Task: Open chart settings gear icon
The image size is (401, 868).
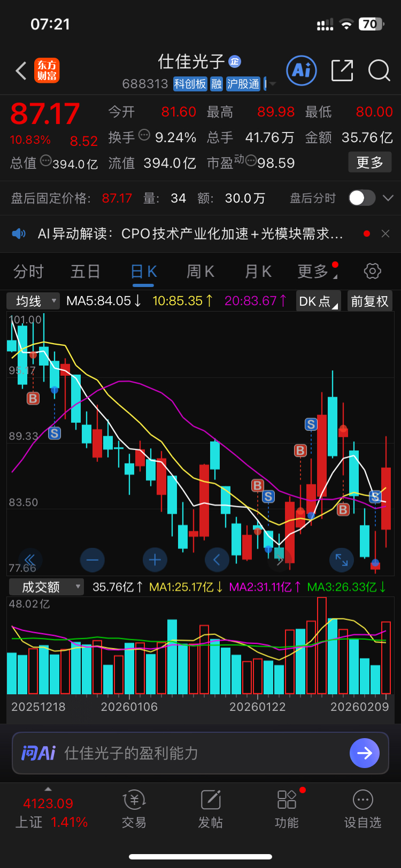Action: pos(373,271)
